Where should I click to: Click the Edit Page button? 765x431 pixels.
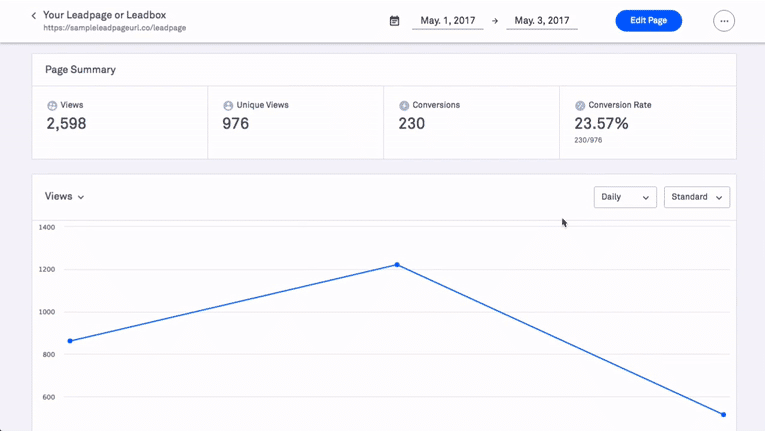[648, 21]
